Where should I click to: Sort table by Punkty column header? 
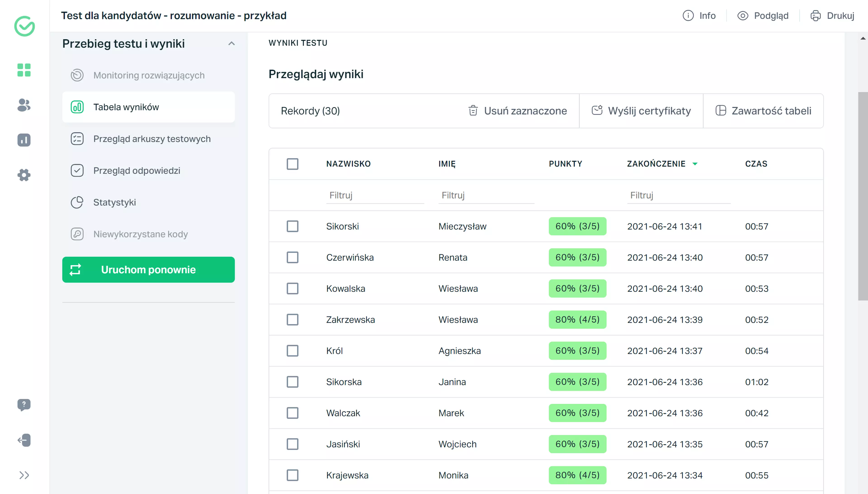point(565,164)
